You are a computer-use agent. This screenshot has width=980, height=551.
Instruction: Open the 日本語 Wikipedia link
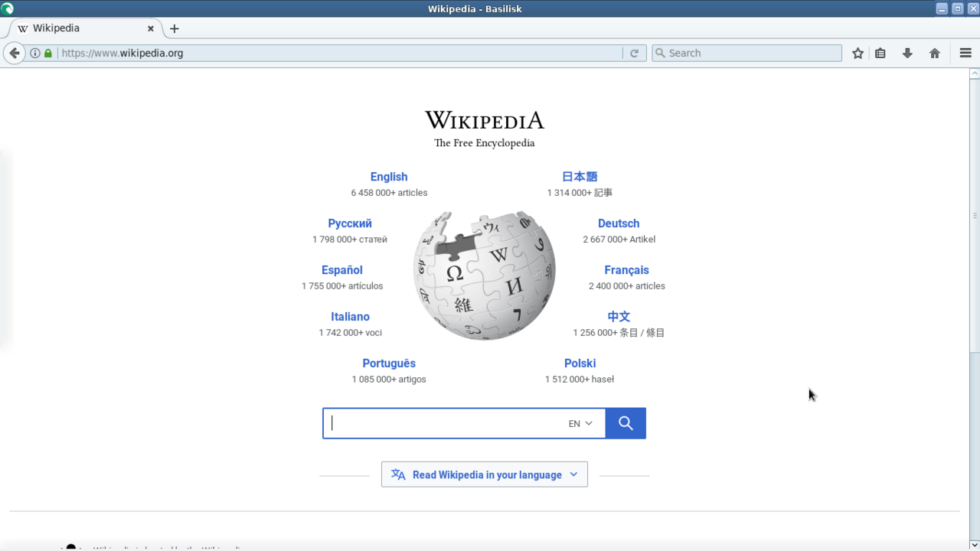point(580,177)
